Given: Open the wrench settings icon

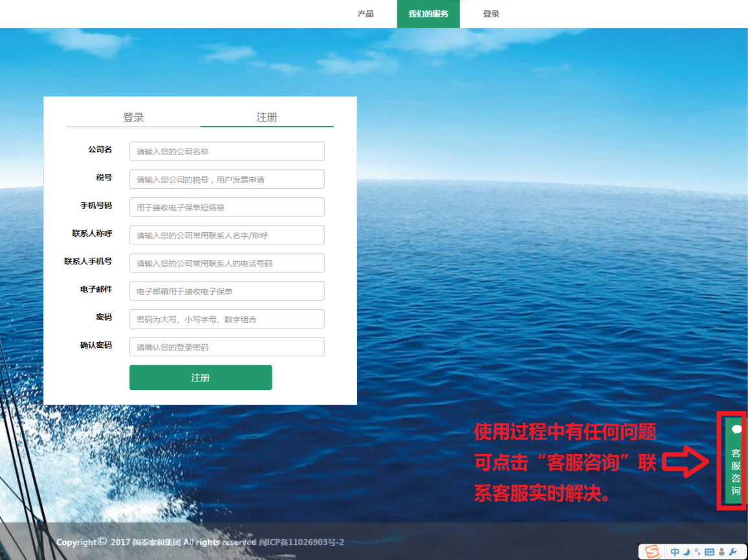Looking at the screenshot, I should point(733,552).
